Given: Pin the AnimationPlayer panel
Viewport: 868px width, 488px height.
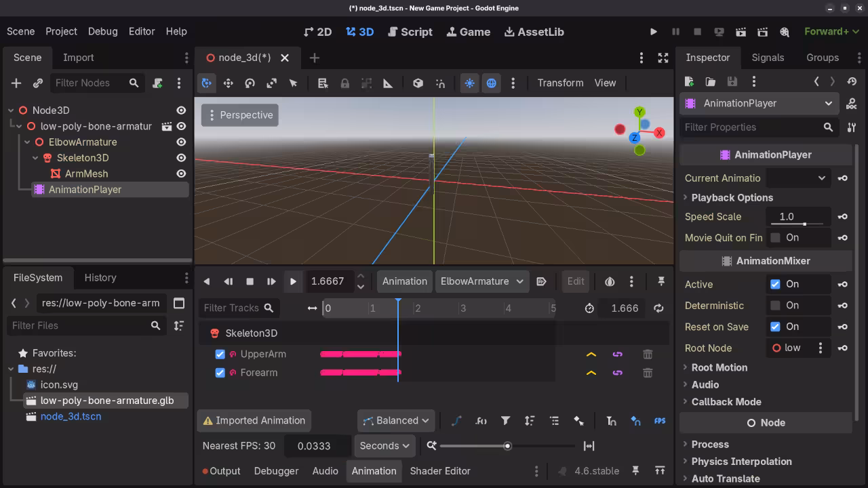Looking at the screenshot, I should click(x=661, y=281).
